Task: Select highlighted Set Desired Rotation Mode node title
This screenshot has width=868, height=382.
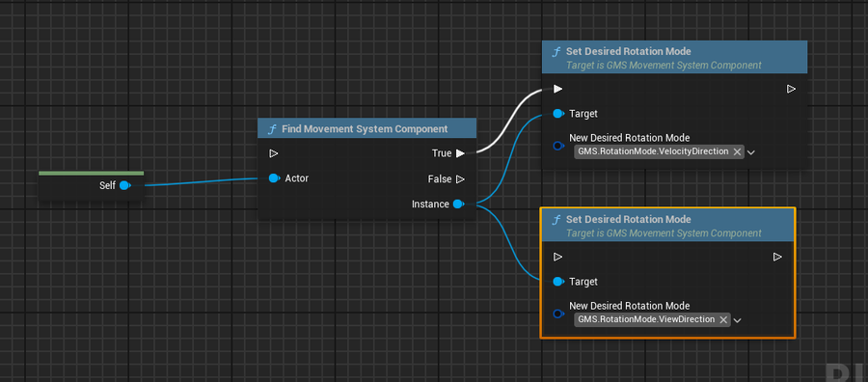Action: (628, 220)
